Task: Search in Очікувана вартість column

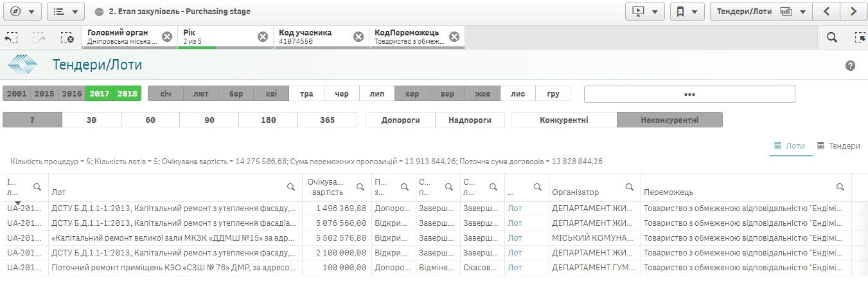Action: tap(360, 187)
